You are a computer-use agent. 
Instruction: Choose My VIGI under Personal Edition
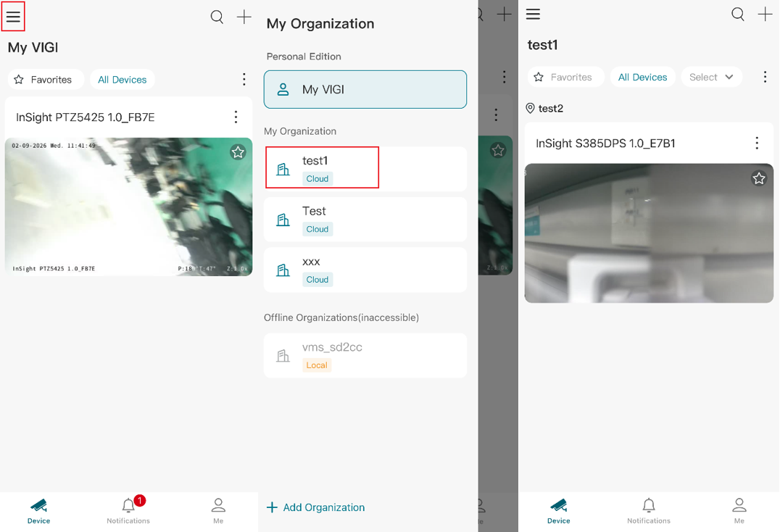(365, 89)
